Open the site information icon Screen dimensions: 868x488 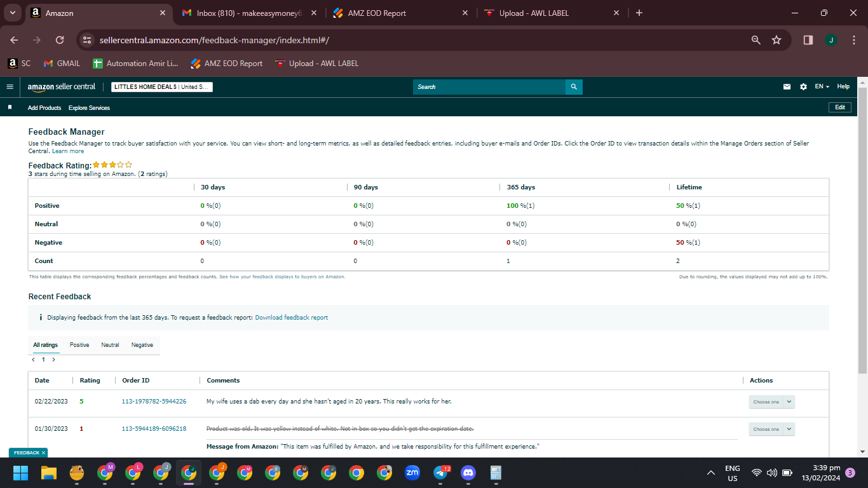click(87, 40)
